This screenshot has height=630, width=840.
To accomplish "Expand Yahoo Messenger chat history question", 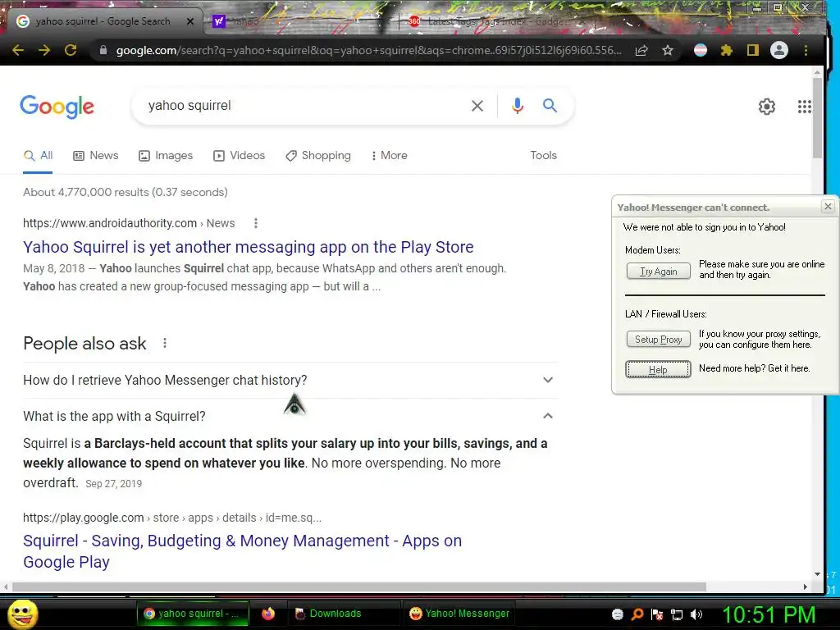I will [290, 380].
